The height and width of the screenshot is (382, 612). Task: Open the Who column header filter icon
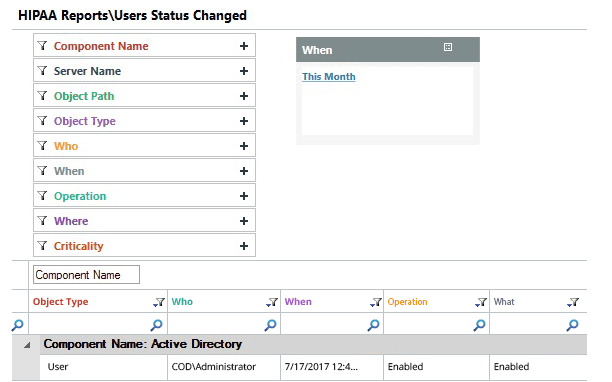click(x=272, y=302)
